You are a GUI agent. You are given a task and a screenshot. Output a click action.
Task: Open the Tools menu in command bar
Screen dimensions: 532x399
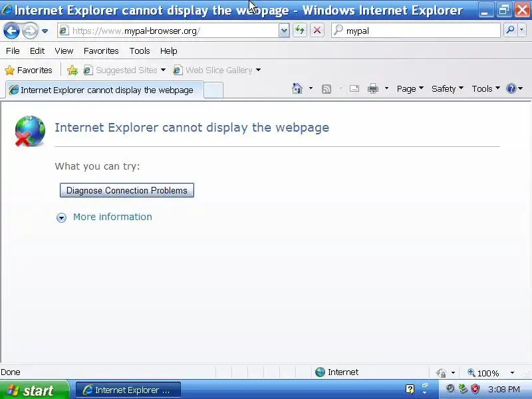click(x=485, y=88)
